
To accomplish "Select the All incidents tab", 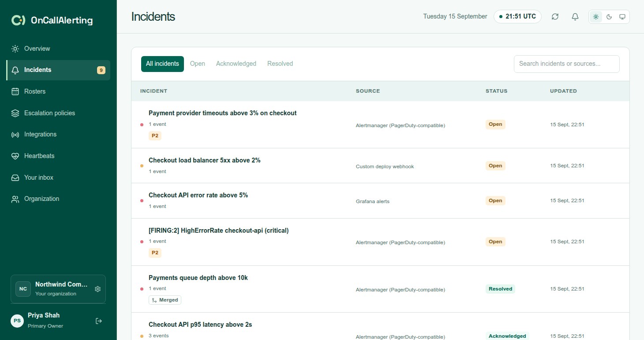I will coord(162,64).
